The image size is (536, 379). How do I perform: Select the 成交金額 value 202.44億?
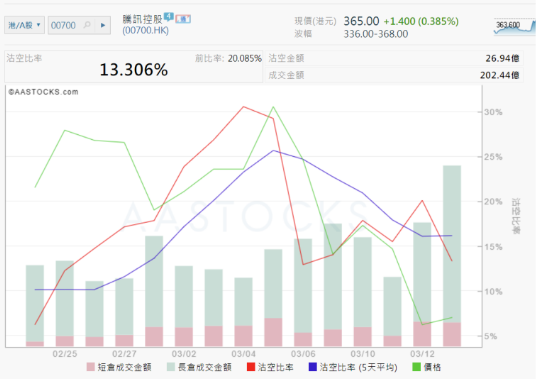click(x=500, y=75)
